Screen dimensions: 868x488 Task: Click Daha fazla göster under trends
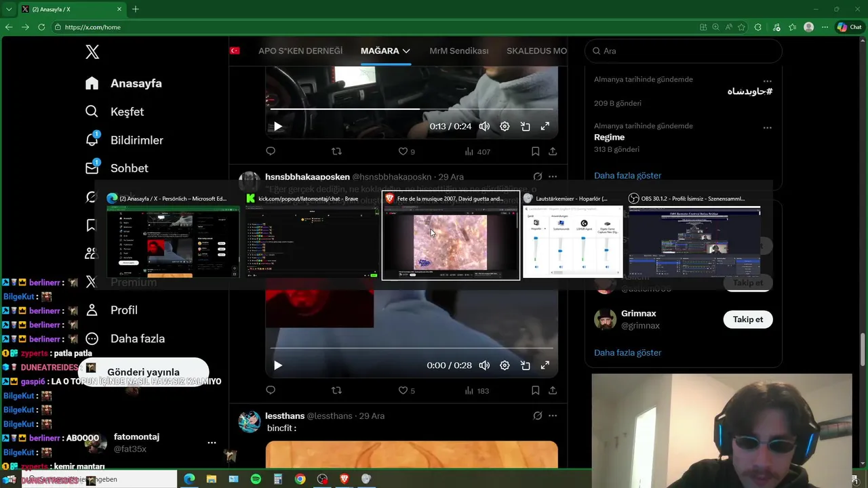point(627,176)
